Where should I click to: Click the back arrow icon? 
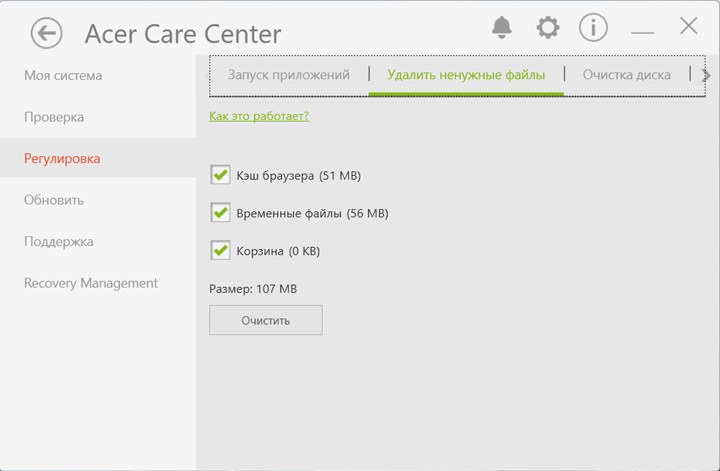(46, 33)
